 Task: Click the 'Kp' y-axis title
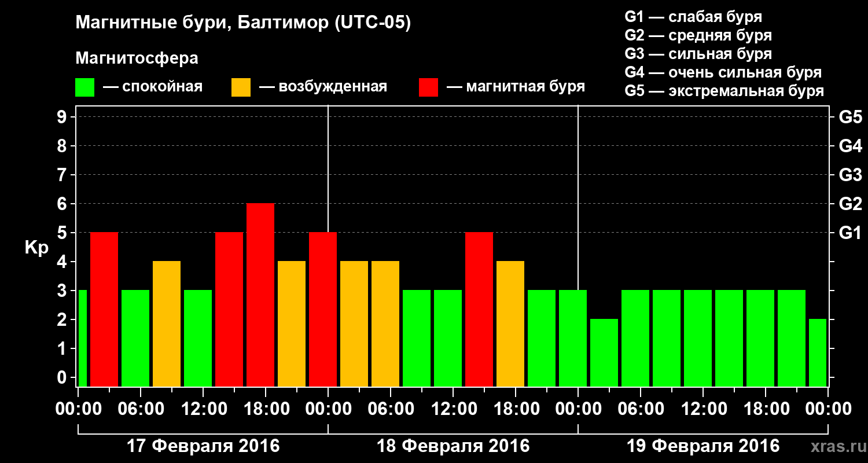(36, 247)
